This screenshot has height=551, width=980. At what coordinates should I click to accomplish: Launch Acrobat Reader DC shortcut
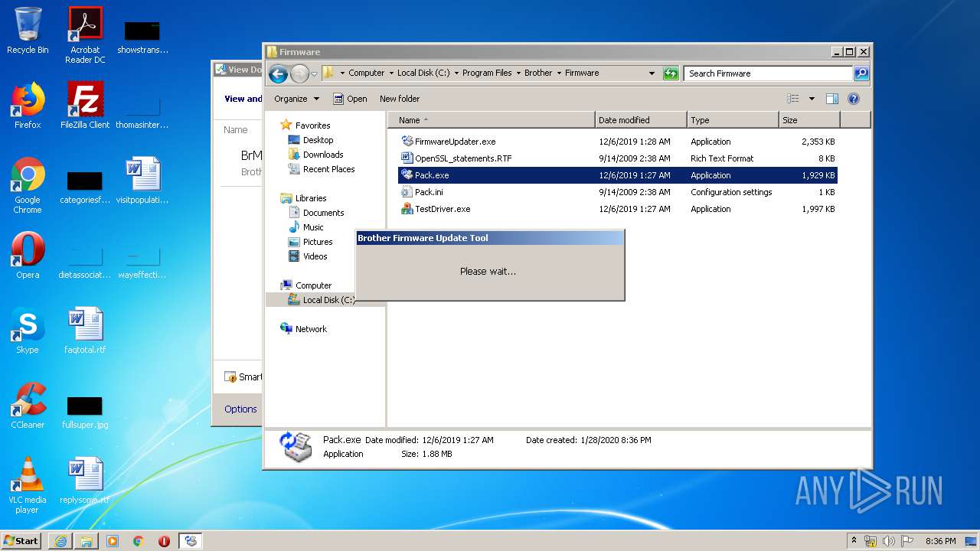click(x=85, y=35)
